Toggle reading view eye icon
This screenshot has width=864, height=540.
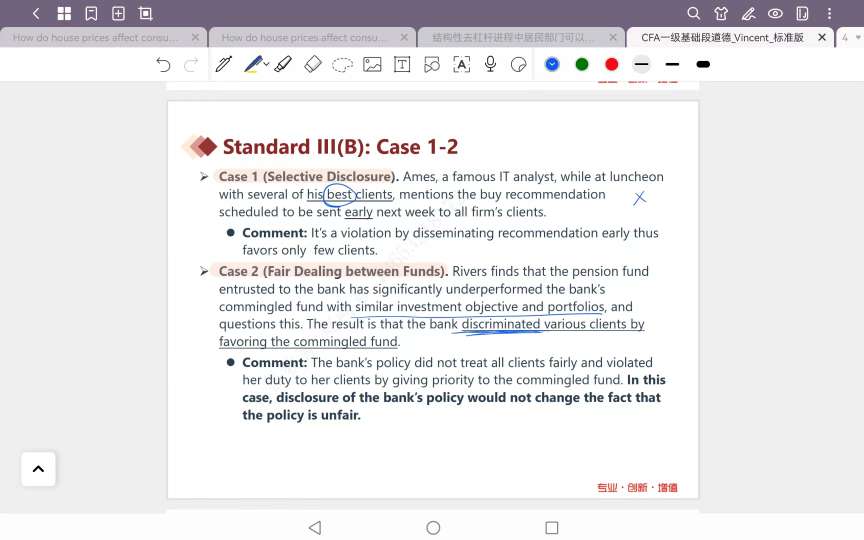[775, 13]
